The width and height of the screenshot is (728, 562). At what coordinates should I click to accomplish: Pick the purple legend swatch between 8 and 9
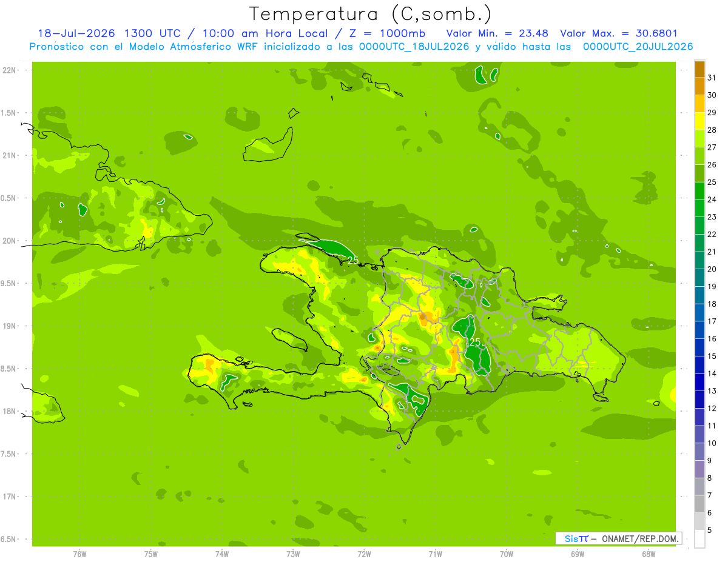coord(699,469)
